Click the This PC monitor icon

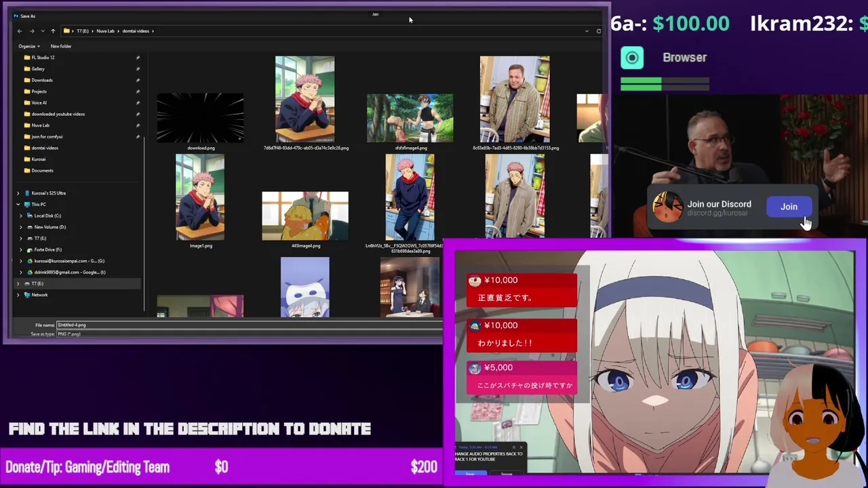[x=26, y=204]
